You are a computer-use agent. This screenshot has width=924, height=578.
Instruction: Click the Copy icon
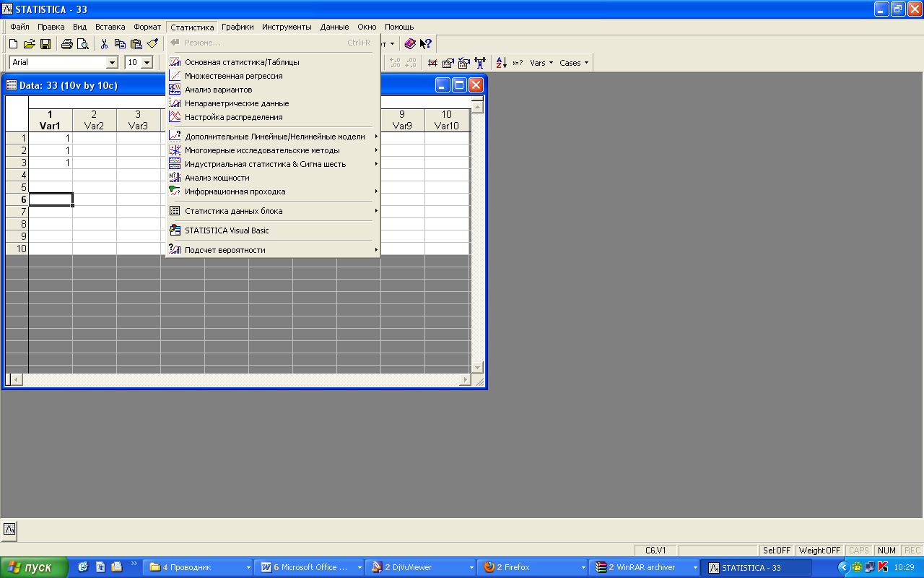(x=121, y=44)
